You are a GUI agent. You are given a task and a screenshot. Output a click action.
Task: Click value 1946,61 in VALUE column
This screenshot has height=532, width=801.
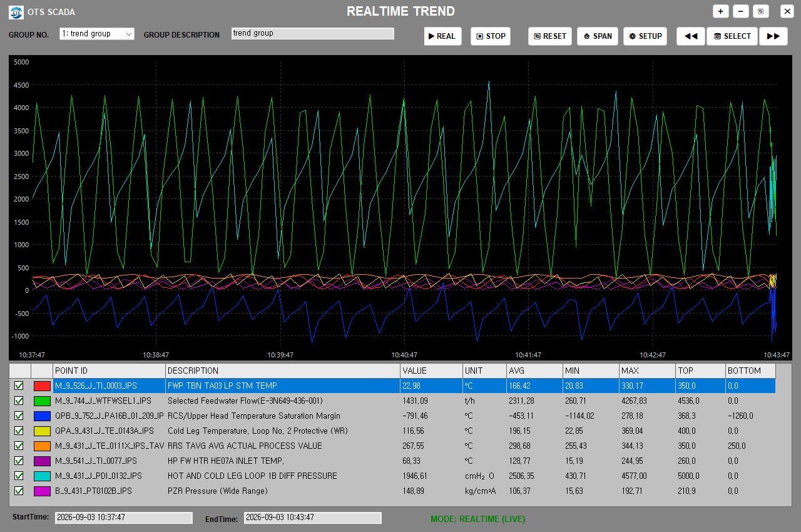click(415, 476)
